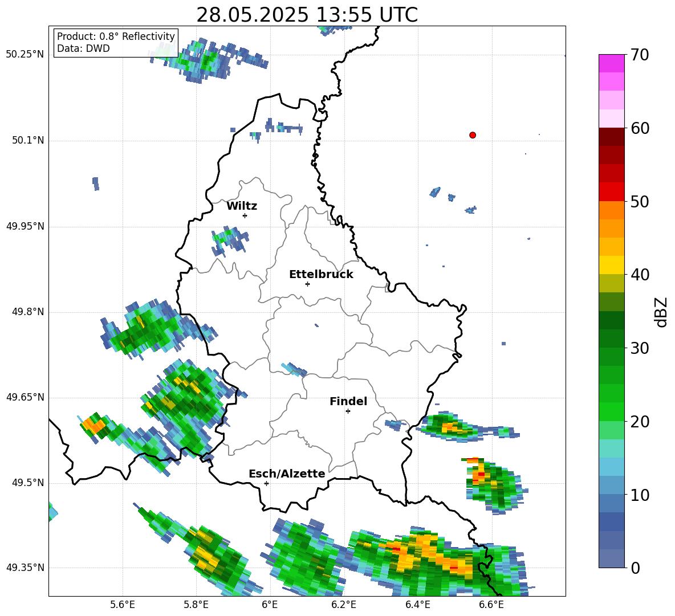This screenshot has height=616, width=675.
Task: Click the 49.35°N latitude label
Action: click(x=25, y=568)
